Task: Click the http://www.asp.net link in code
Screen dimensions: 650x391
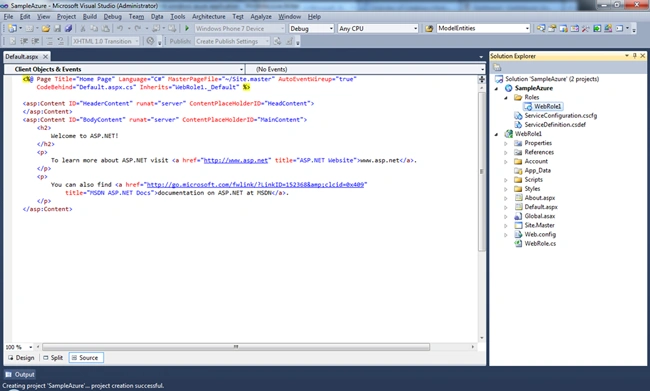Action: pyautogui.click(x=235, y=160)
